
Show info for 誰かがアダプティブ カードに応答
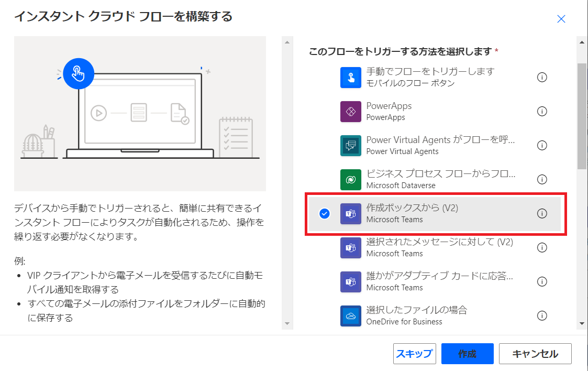542,282
